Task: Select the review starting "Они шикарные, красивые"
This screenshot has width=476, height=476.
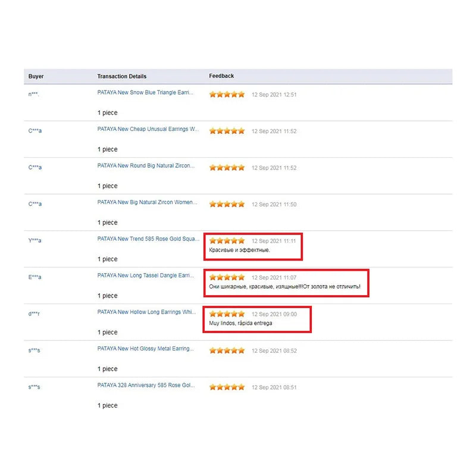Action: pos(284,287)
